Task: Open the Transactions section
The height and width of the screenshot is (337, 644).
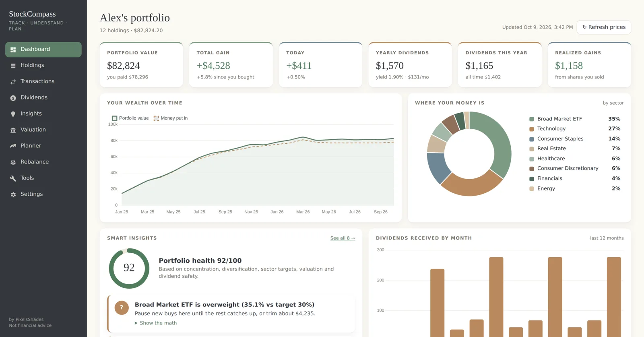Action: coord(43,81)
